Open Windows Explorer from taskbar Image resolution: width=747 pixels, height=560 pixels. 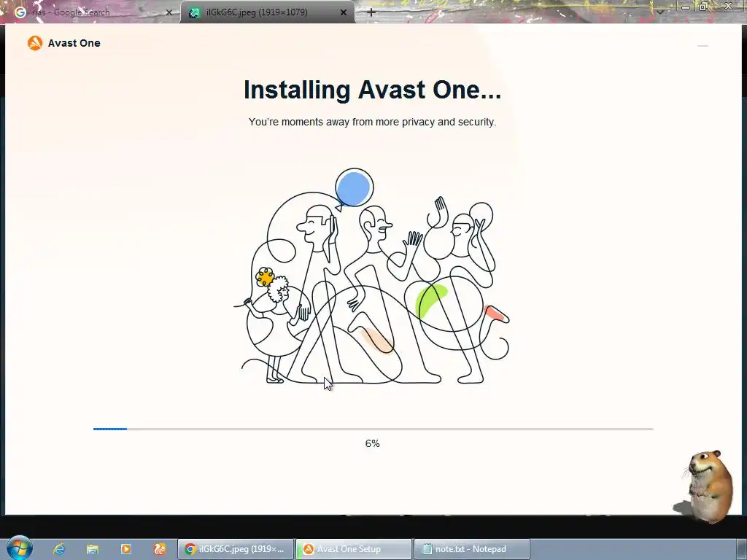93,549
